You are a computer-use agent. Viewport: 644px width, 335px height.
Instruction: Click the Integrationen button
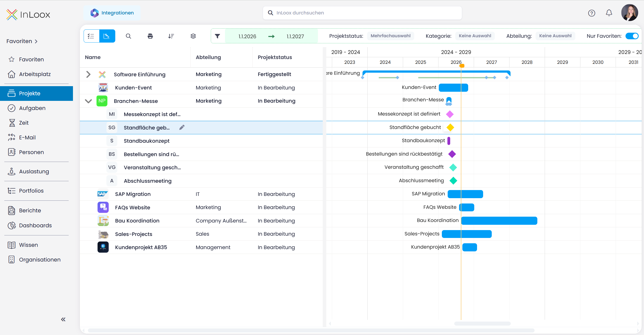pos(112,13)
